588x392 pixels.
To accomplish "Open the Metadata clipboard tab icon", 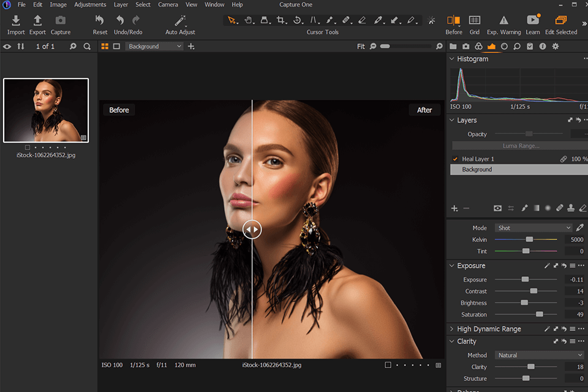I will 530,46.
